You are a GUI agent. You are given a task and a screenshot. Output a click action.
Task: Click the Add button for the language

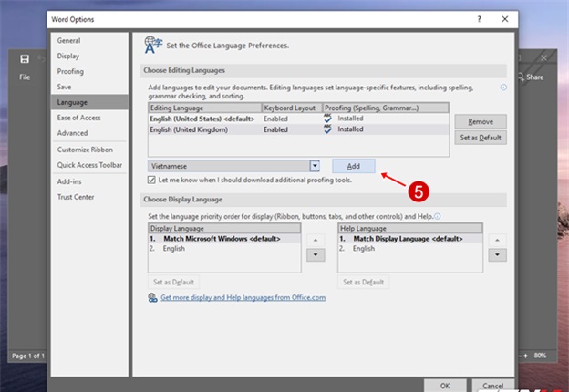coord(354,166)
